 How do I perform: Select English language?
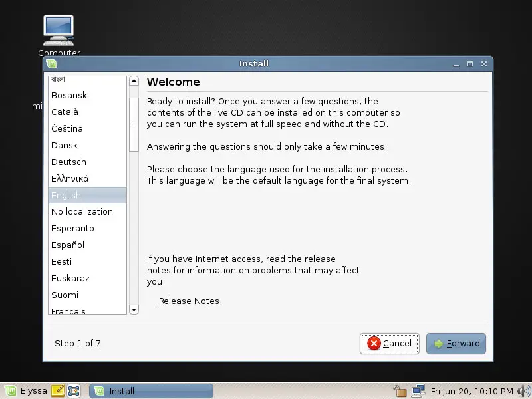pos(87,195)
